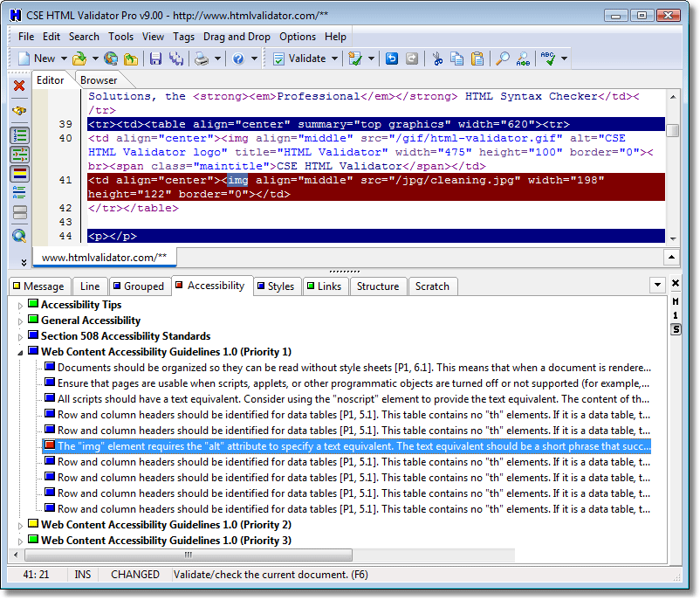Click the checklist with green checkmark icon
This screenshot has height=600, width=700.
(355, 59)
